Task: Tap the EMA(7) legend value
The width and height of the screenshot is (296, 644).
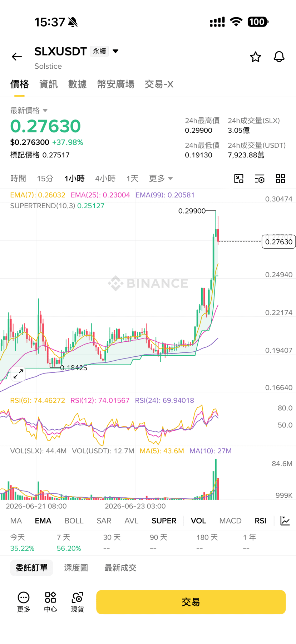Action: pos(38,195)
